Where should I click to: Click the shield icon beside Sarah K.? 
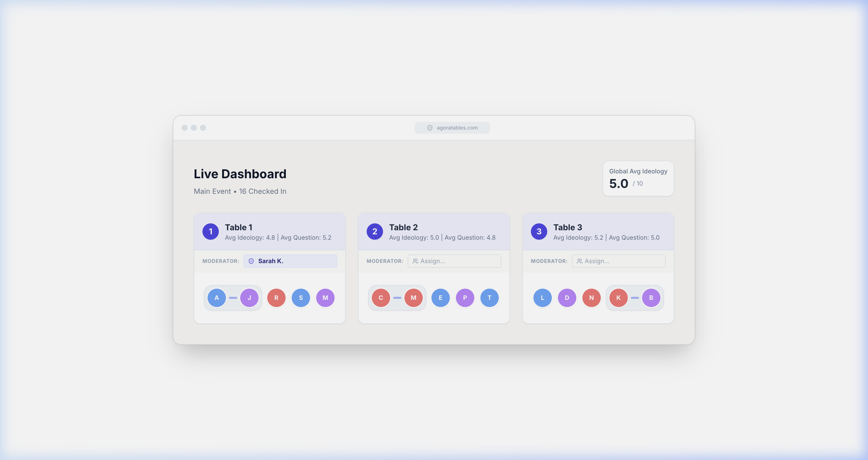[251, 261]
